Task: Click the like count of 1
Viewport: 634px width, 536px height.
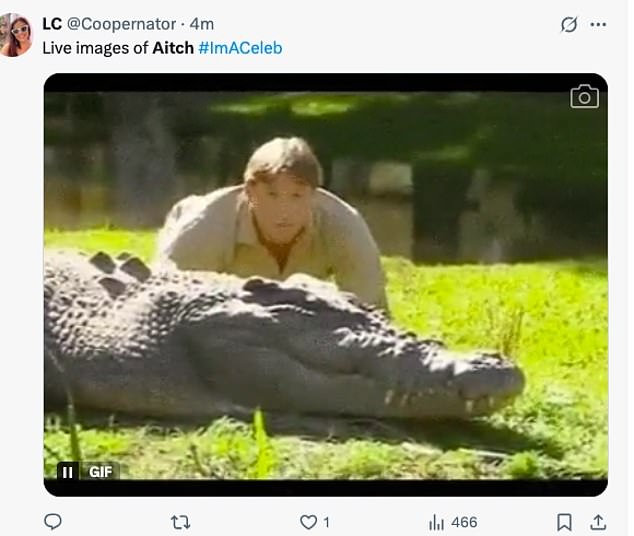Action: [x=327, y=522]
